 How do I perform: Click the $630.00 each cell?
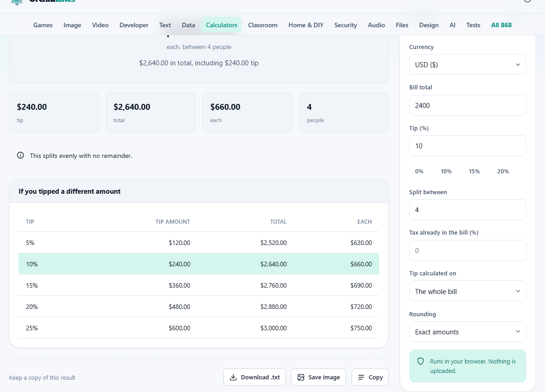[x=361, y=243]
